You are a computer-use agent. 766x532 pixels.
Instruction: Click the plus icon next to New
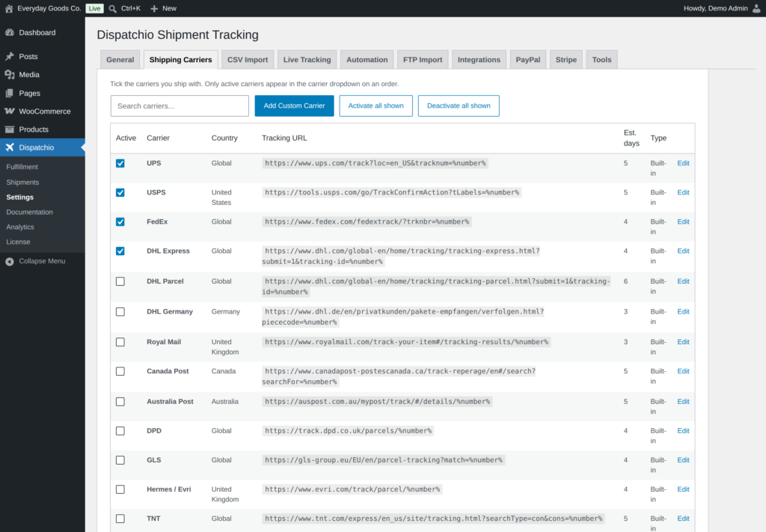154,9
